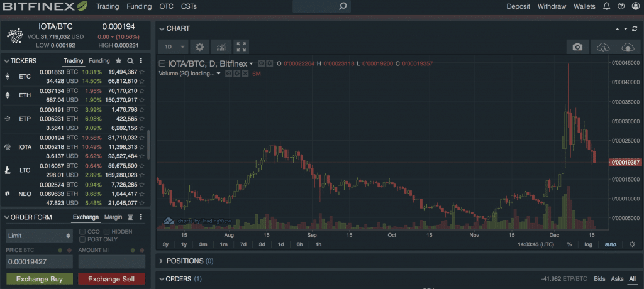
Task: Move chart panel down with down arrow
Action: coord(626,29)
